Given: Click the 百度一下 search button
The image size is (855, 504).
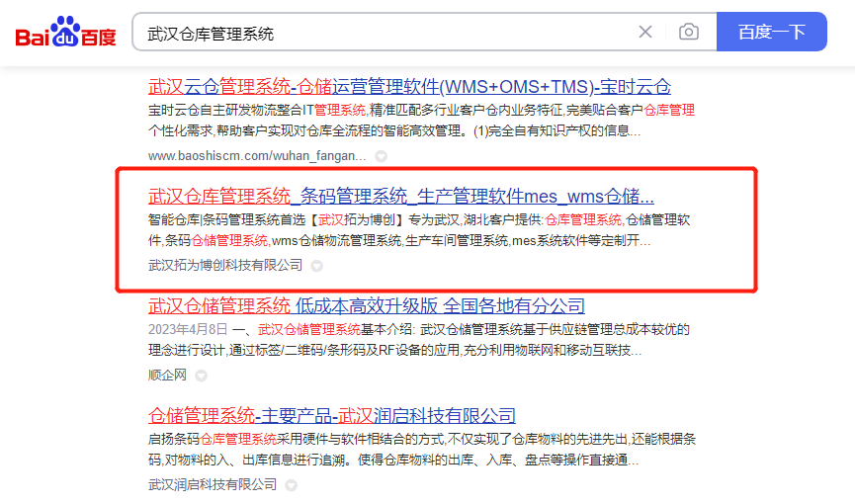Looking at the screenshot, I should (772, 32).
